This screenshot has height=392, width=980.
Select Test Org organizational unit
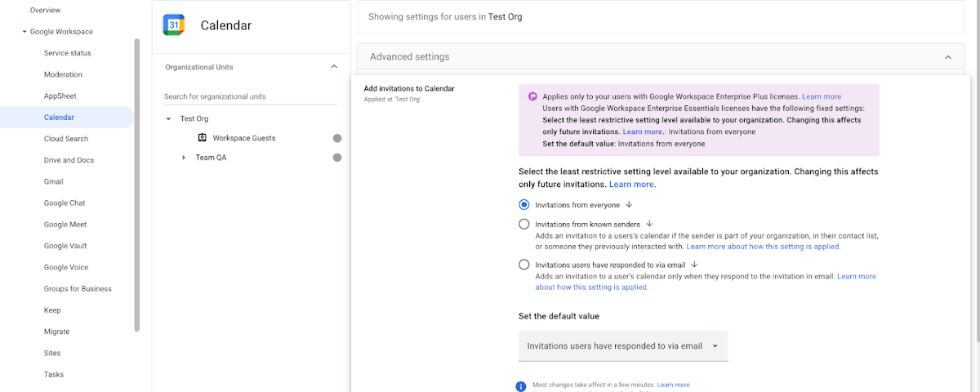click(x=194, y=119)
